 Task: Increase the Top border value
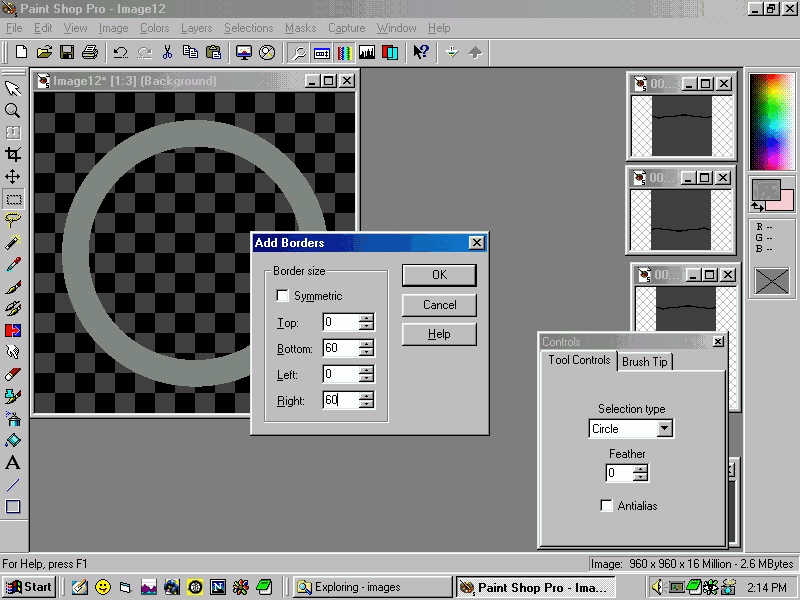[x=367, y=317]
